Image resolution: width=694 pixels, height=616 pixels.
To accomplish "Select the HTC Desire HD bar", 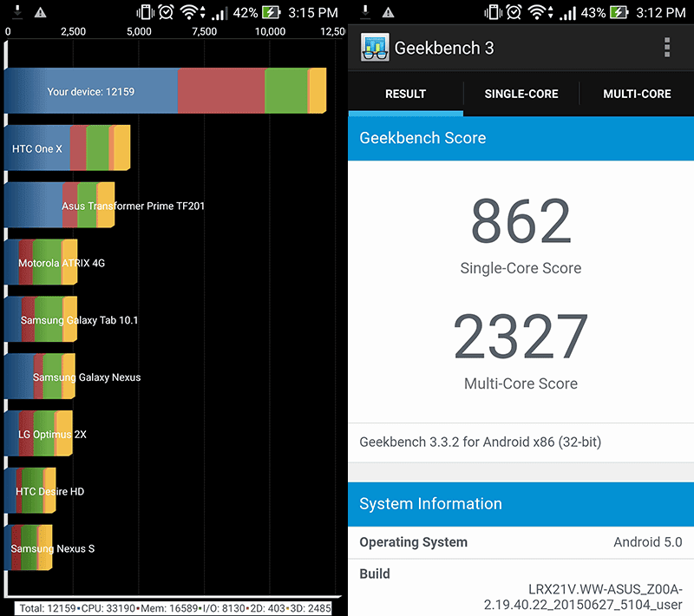I will pyautogui.click(x=30, y=490).
